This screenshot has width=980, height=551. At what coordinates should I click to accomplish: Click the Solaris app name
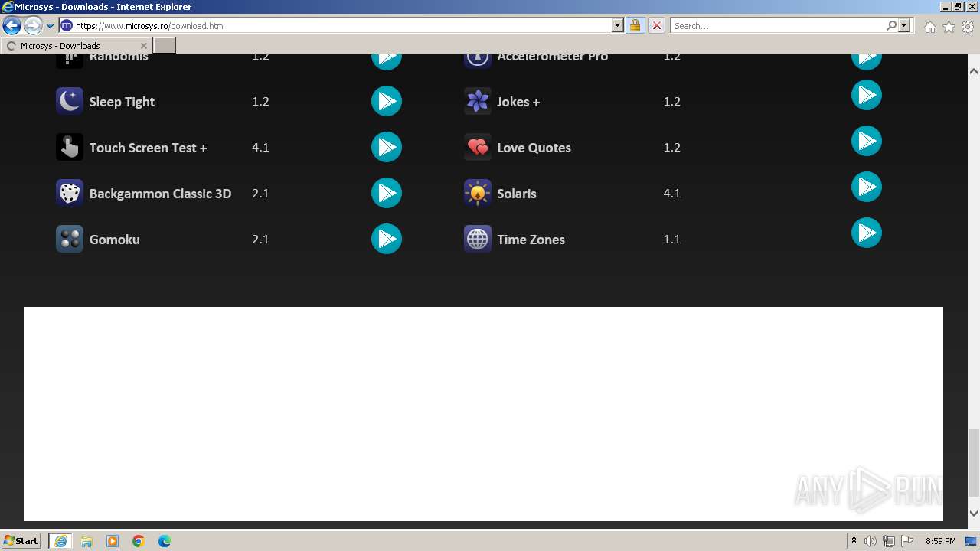[517, 194]
